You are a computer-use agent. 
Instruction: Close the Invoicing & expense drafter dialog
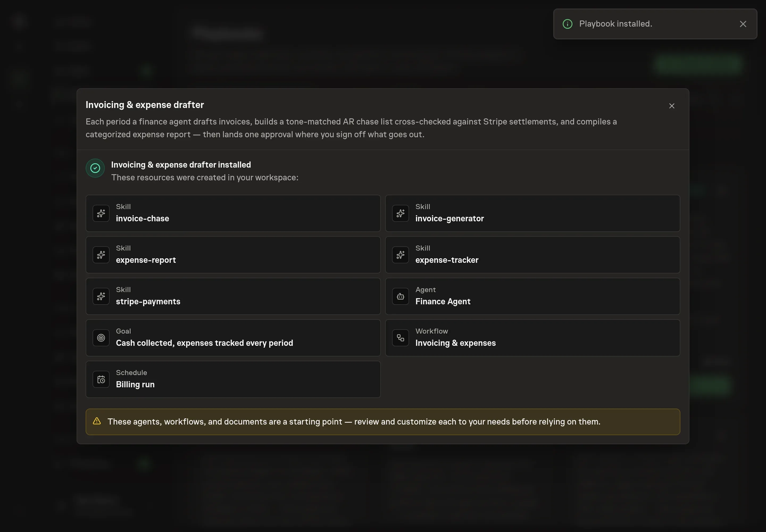672,106
